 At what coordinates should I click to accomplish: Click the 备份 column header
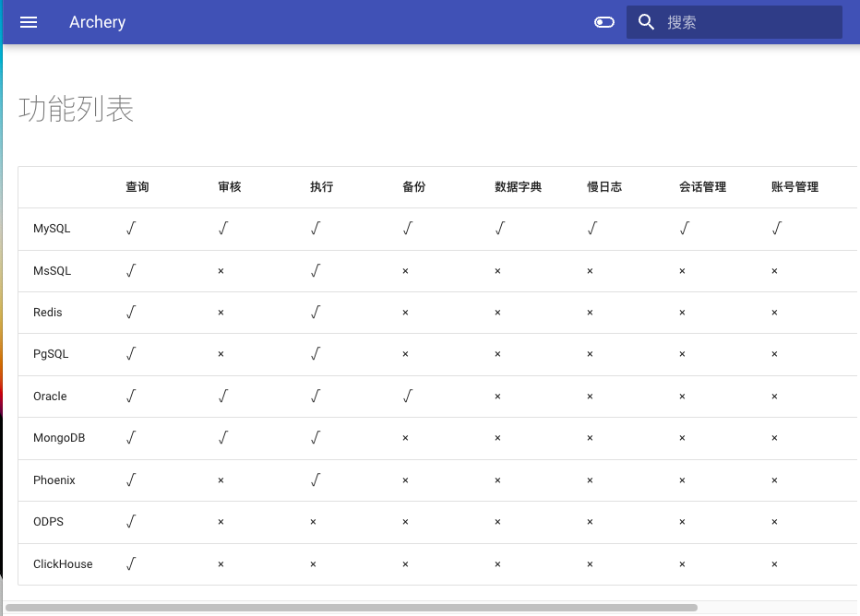pos(413,187)
